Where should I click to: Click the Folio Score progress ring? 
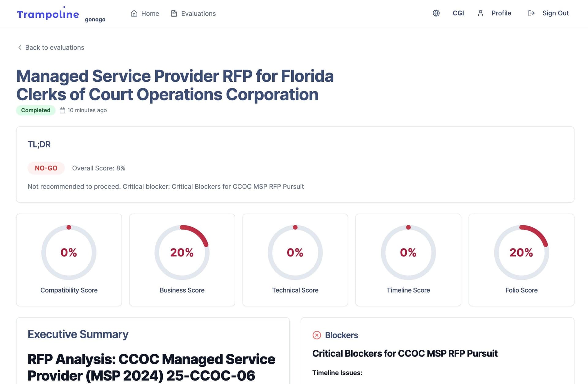click(x=521, y=252)
